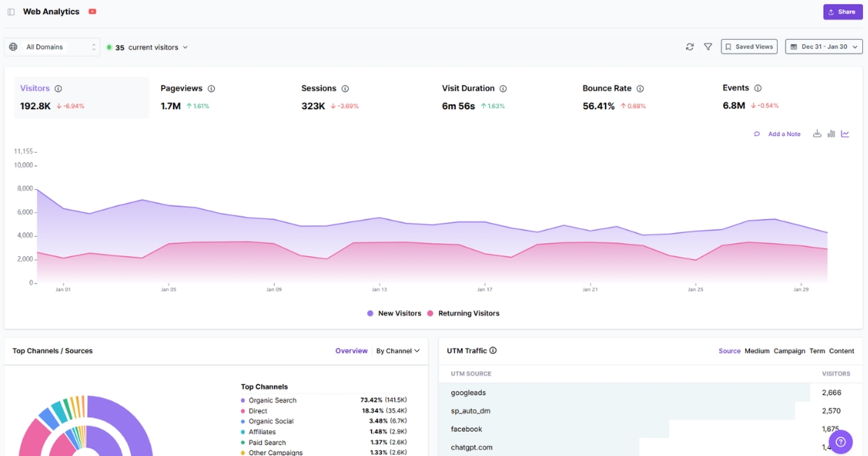Select the Overview tab in Top Channels

351,350
